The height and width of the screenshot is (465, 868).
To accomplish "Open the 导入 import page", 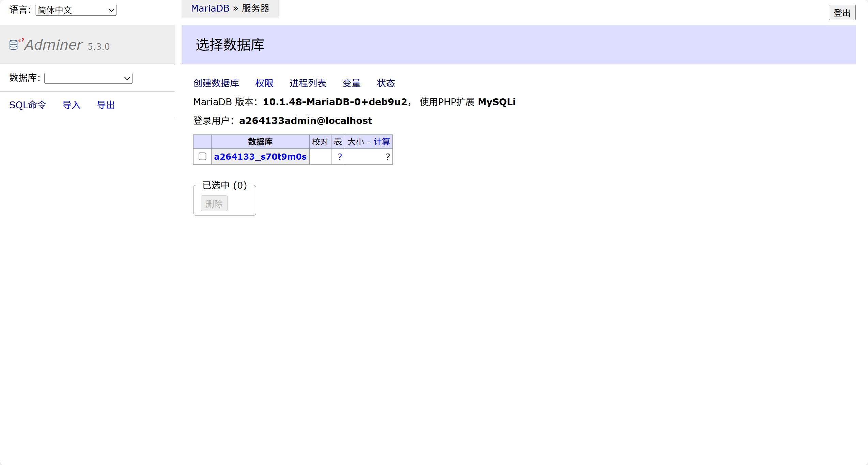I will pyautogui.click(x=72, y=105).
